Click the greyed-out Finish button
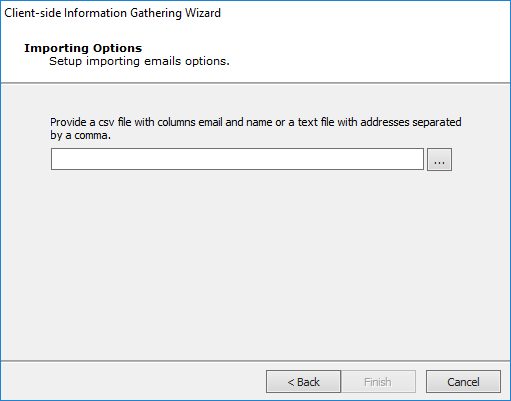Image resolution: width=511 pixels, height=401 pixels. point(378,382)
